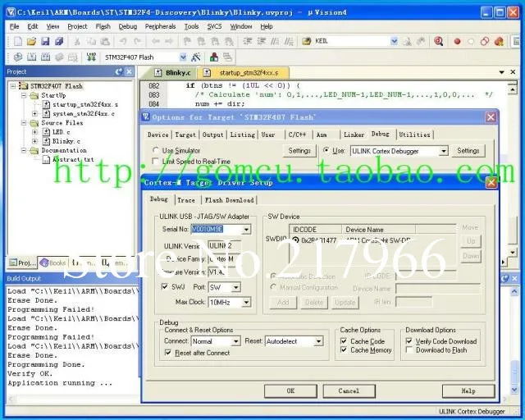Select Abstract.txt in project tree
The image size is (525, 420).
(68, 160)
